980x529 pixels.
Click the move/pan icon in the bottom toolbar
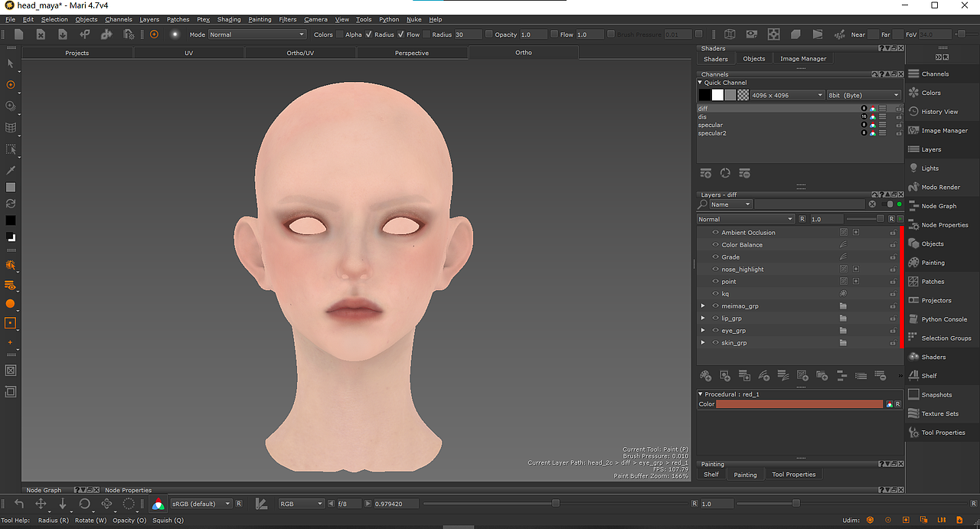(41, 504)
